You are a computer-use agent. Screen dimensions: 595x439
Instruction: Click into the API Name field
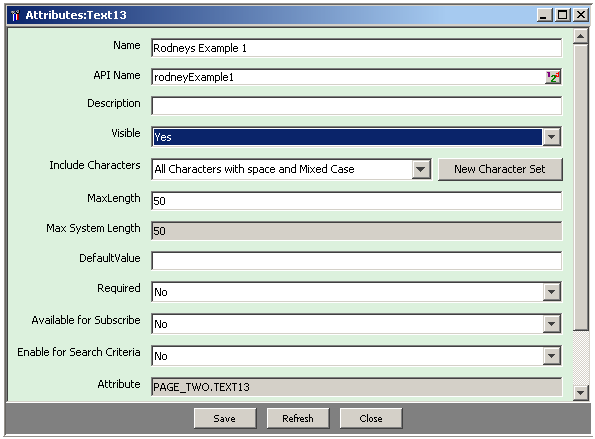pyautogui.click(x=348, y=77)
